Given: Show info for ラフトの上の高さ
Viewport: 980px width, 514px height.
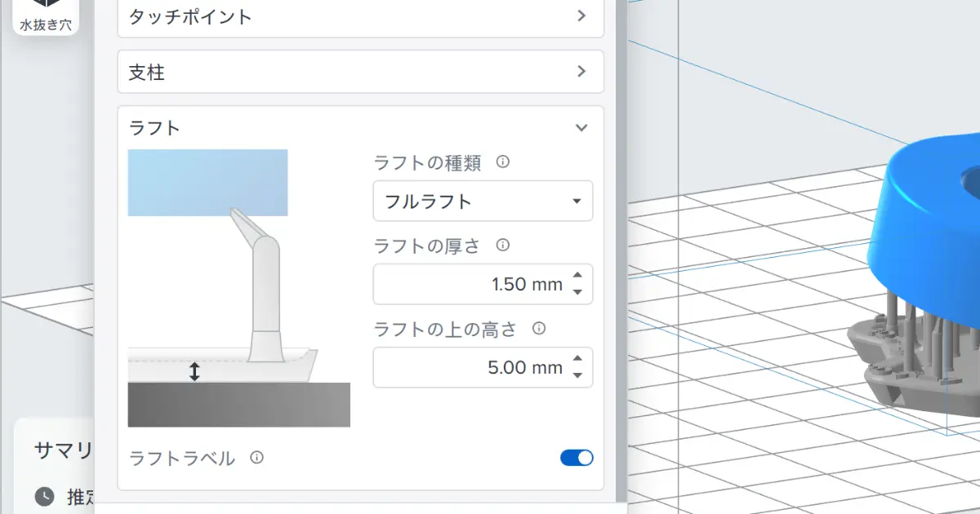Looking at the screenshot, I should [x=539, y=328].
